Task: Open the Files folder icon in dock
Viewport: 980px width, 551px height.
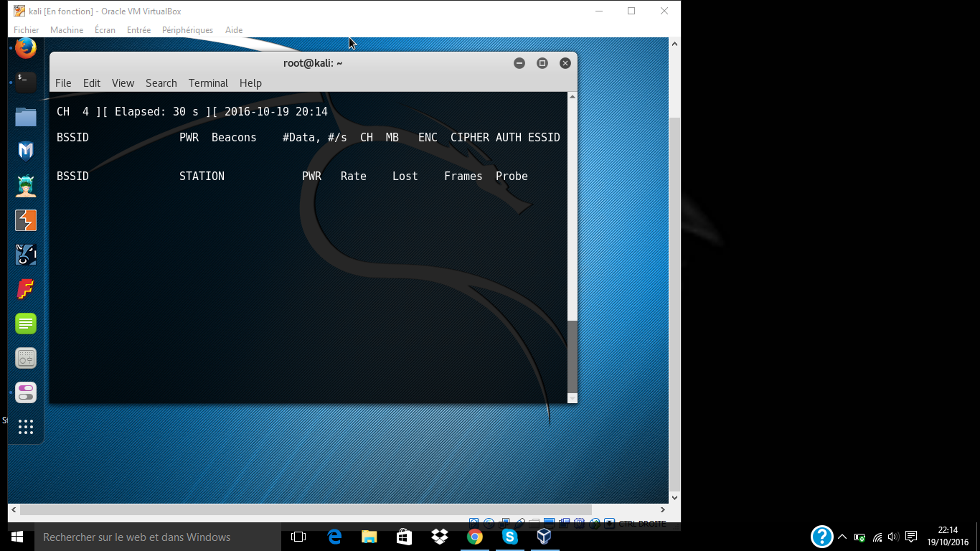Action: [x=26, y=116]
